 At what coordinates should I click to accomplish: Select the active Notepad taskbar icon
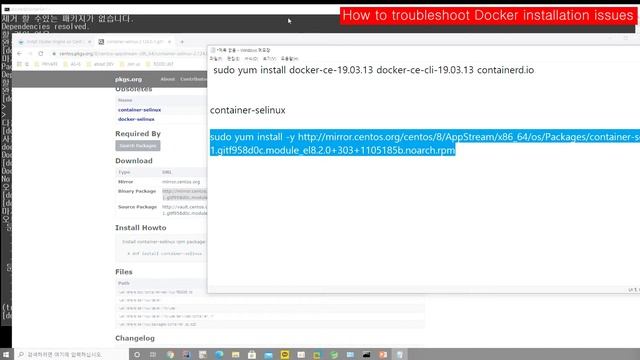point(400,355)
